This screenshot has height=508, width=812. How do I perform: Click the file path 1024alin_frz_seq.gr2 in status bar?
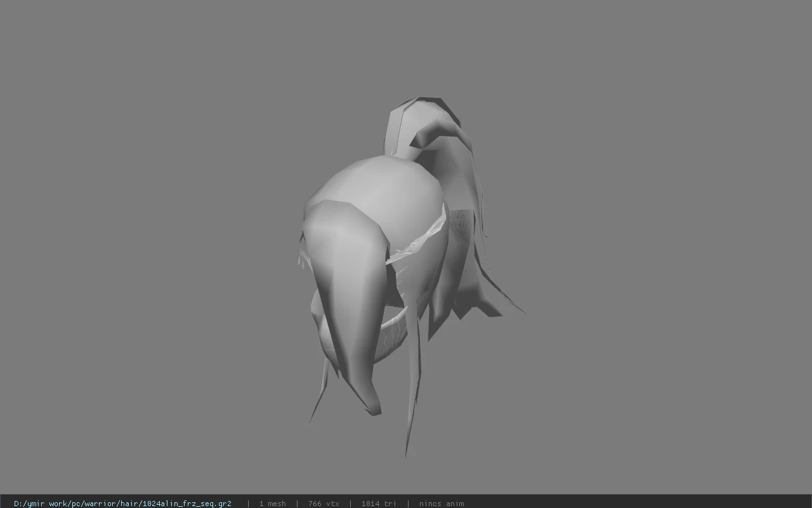[122, 504]
